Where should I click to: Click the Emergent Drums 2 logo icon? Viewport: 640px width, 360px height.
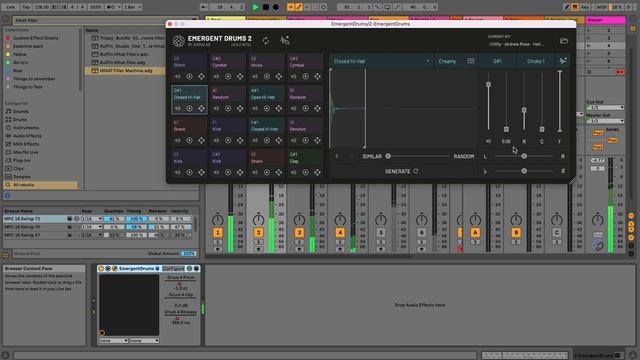click(x=178, y=40)
